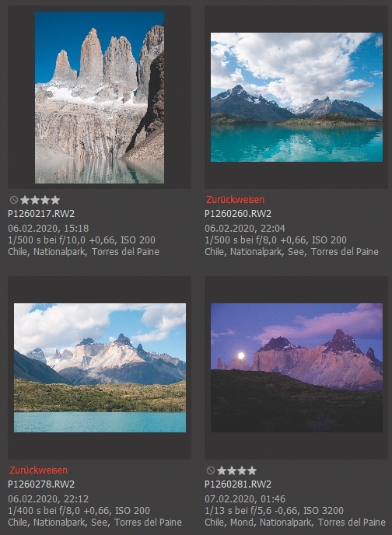Click keywords 'Chile, Mond, Nationalpark, Torres del Paine'
The image size is (392, 535).
click(x=295, y=523)
